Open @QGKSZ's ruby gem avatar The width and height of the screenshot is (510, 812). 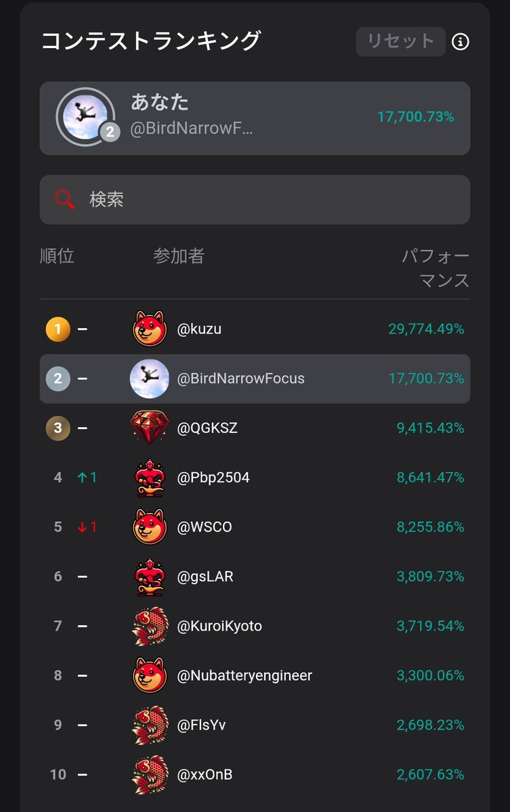click(150, 428)
